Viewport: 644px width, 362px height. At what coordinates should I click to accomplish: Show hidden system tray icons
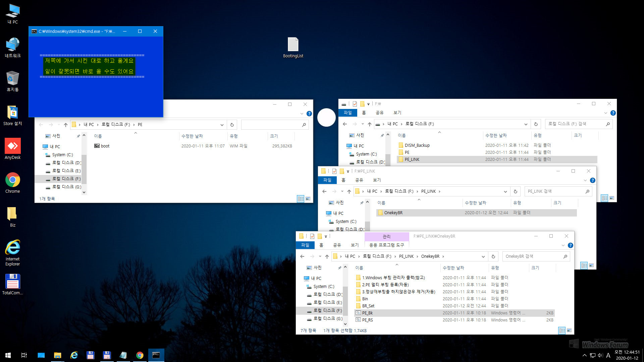click(585, 355)
